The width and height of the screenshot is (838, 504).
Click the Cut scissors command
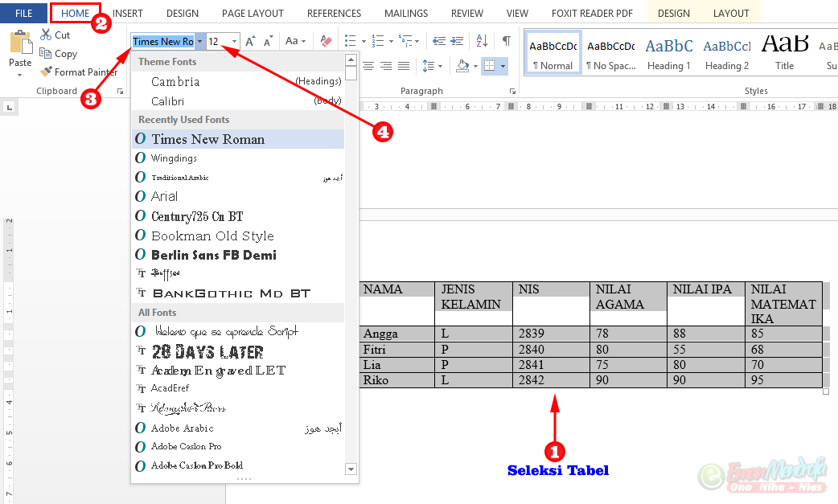(x=55, y=35)
